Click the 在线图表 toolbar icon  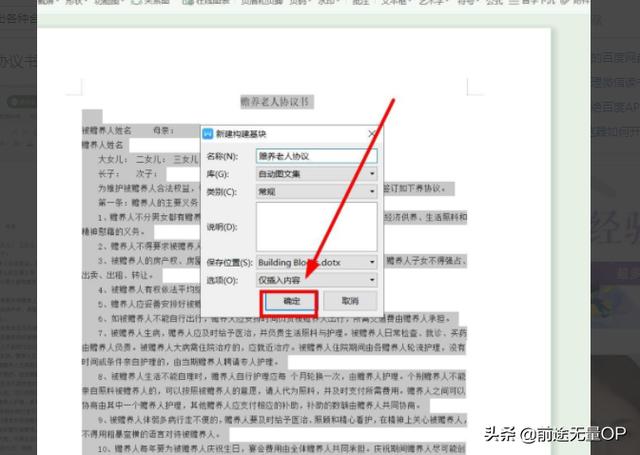pyautogui.click(x=205, y=3)
